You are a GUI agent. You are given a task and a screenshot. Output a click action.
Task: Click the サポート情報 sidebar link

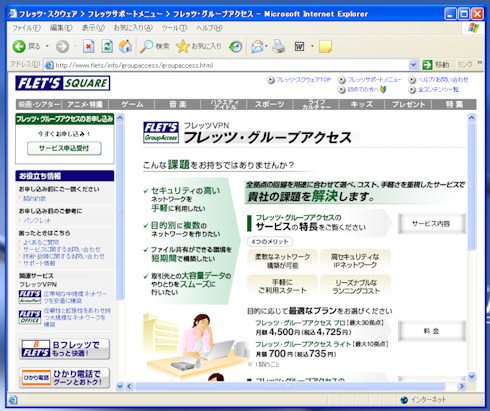39,263
